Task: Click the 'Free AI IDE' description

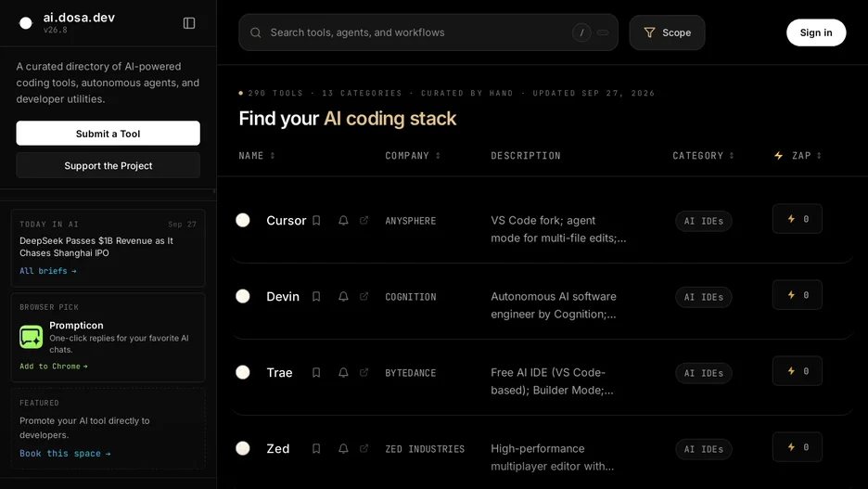Action: pyautogui.click(x=552, y=381)
